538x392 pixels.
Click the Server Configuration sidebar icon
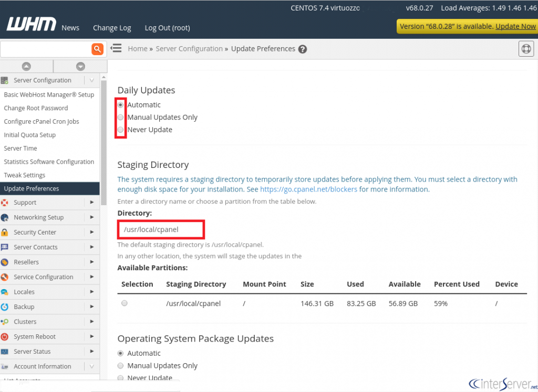[x=4, y=80]
